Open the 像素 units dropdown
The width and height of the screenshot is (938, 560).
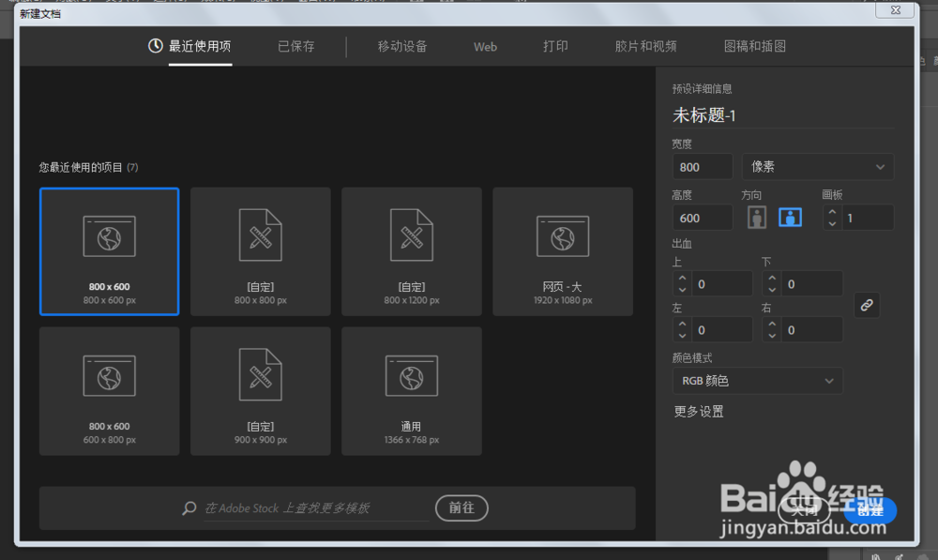click(x=817, y=166)
